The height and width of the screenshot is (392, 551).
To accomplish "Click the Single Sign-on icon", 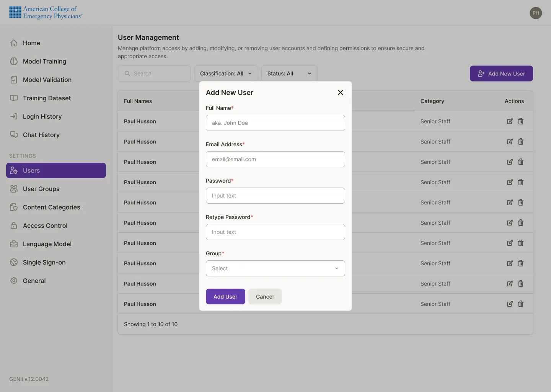I will point(14,262).
